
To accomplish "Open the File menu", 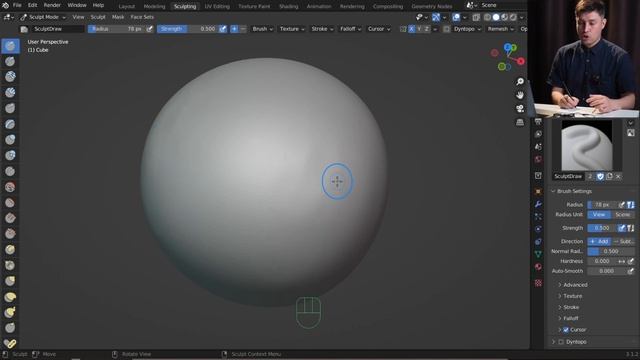I will pyautogui.click(x=17, y=5).
